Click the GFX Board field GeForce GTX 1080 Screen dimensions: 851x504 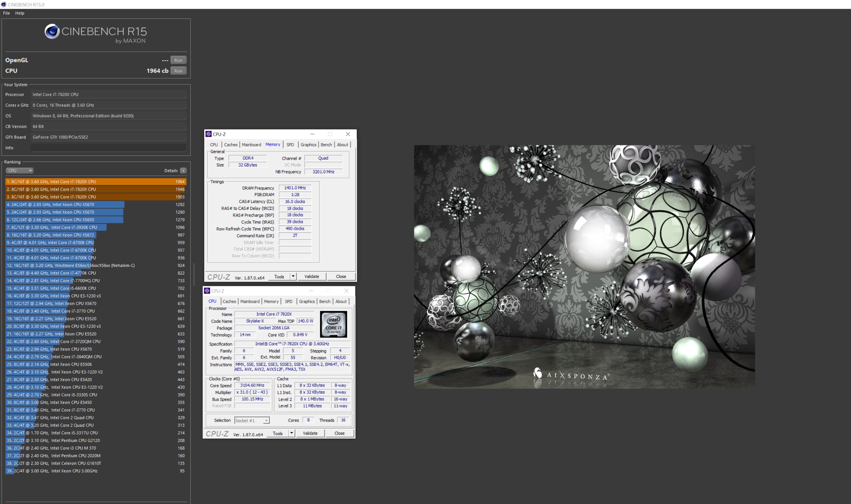(x=108, y=137)
